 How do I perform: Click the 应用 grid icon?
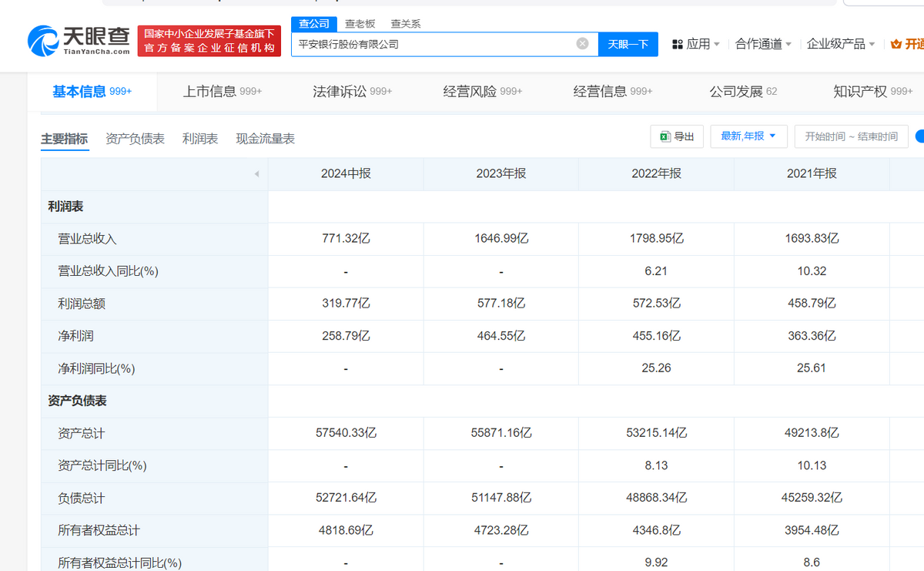tap(678, 44)
